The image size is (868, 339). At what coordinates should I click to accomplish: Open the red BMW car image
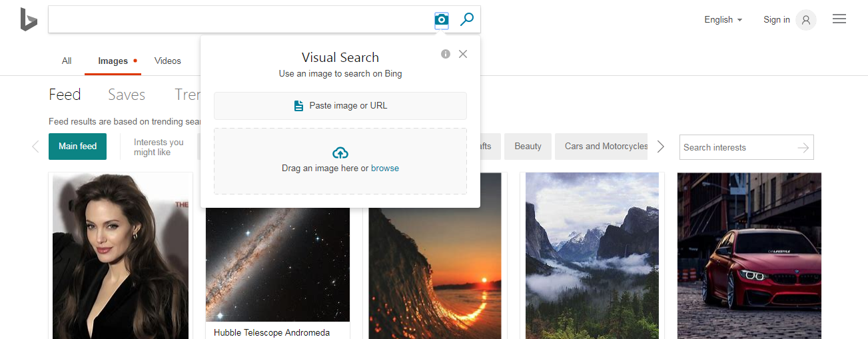point(749,256)
